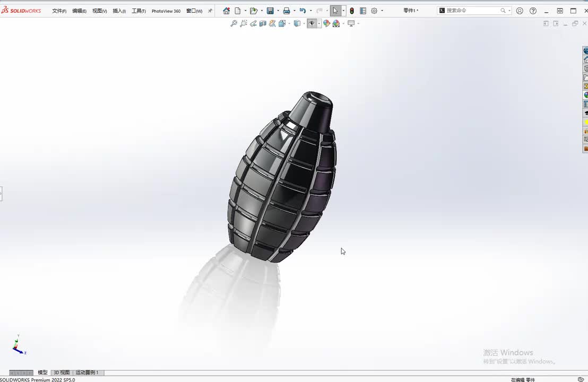Open the 文件(F) menu
Viewport: 588px width, 382px height.
[59, 11]
